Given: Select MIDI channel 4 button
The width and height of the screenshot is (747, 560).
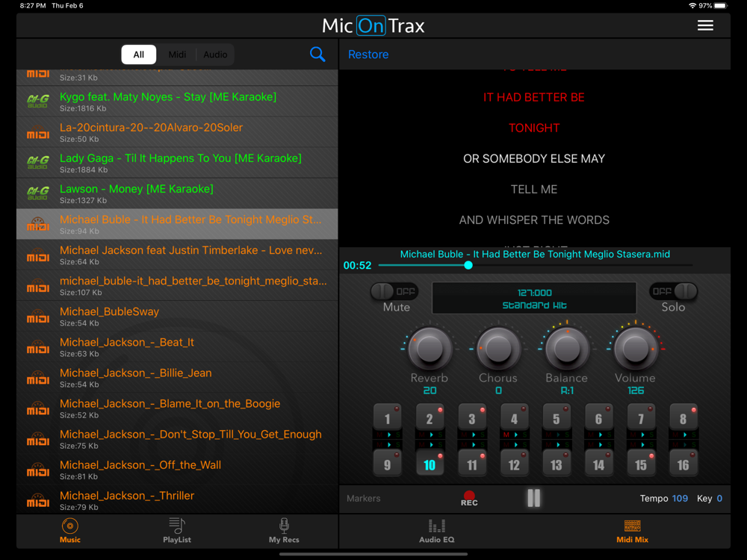Looking at the screenshot, I should click(x=514, y=417).
